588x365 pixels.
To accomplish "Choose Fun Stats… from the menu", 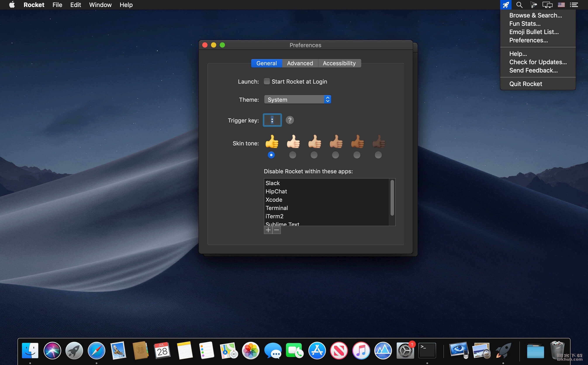I will click(538, 24).
